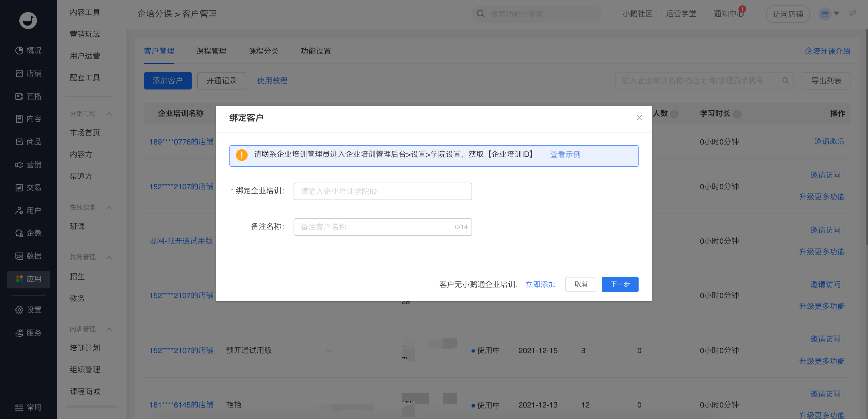Open 服务 in the left sidebar
The image size is (868, 419).
[28, 333]
